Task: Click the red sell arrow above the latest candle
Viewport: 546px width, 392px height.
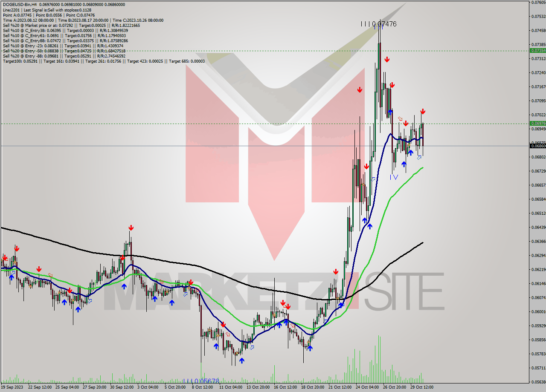Action: [423, 111]
